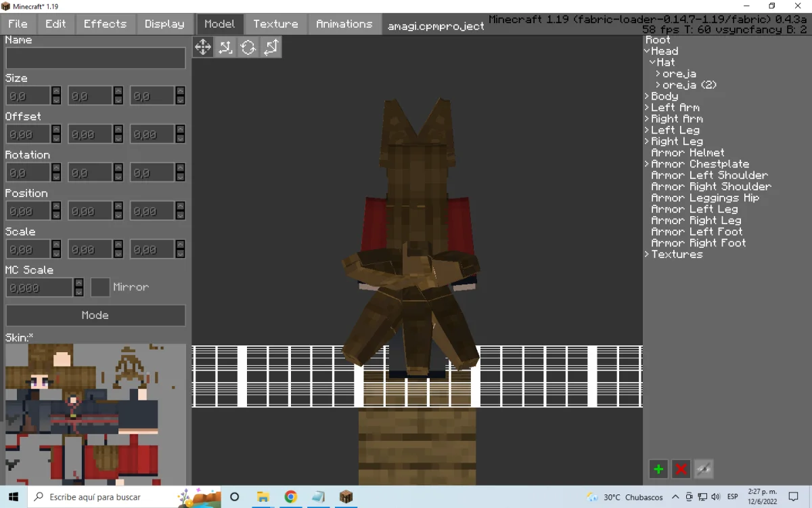The height and width of the screenshot is (508, 812).
Task: Open Google Chrome from the taskbar
Action: [x=290, y=496]
